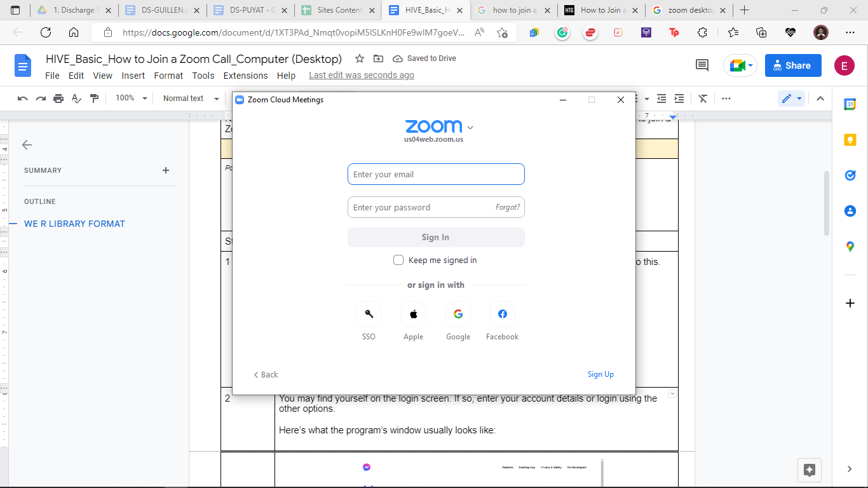
Task: Open Google Keep side panel
Action: click(850, 140)
